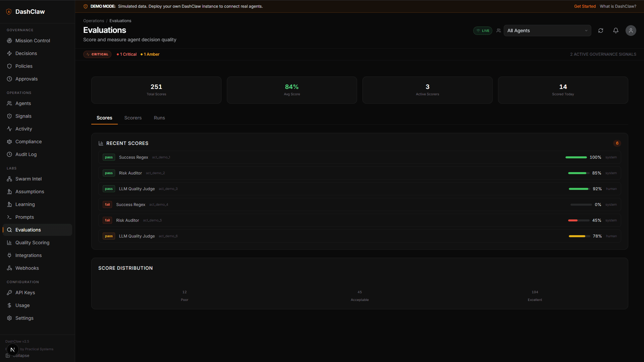The height and width of the screenshot is (362, 644).
Task: Select the Audit Log sidebar item
Action: (26, 154)
